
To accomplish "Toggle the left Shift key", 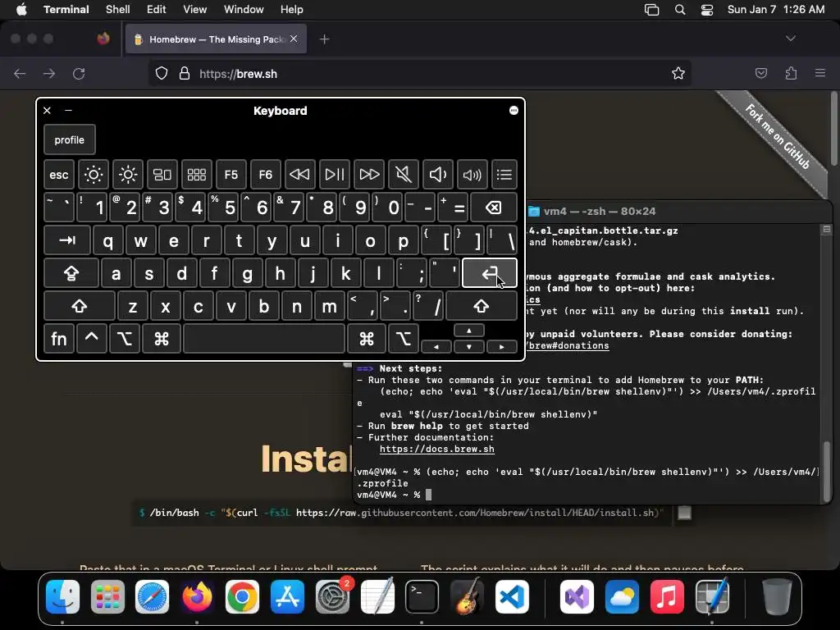I will pyautogui.click(x=80, y=306).
